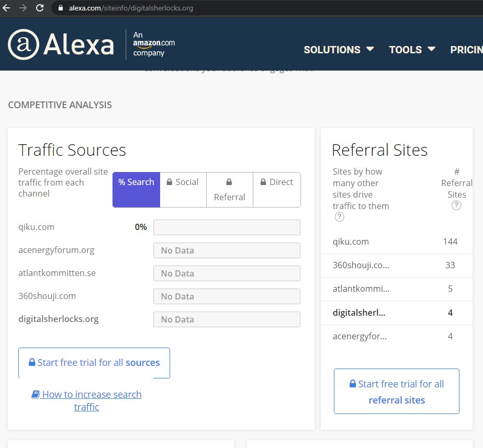Click 360shouji.co... in Referral Sites
This screenshot has height=448, width=483.
(x=361, y=265)
